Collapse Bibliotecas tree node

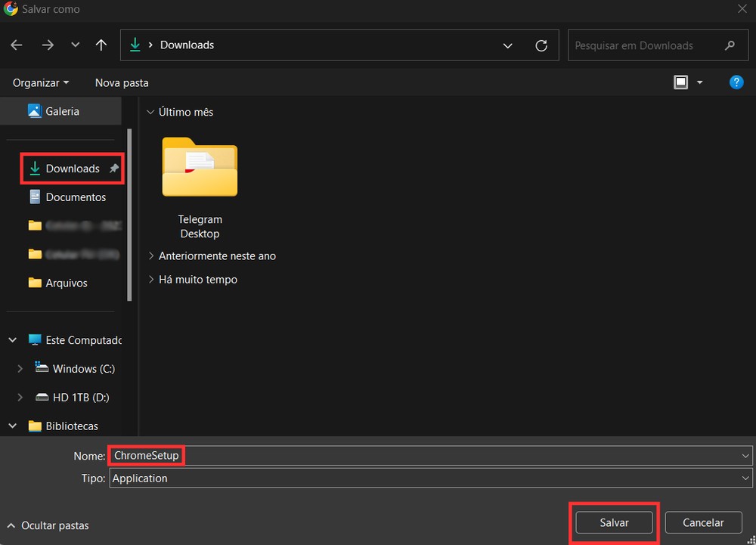13,426
